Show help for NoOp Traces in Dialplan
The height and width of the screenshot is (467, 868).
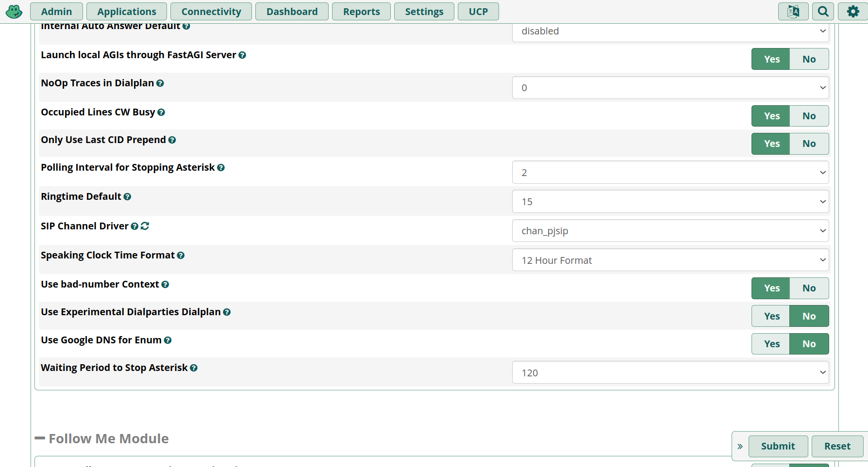tap(160, 83)
